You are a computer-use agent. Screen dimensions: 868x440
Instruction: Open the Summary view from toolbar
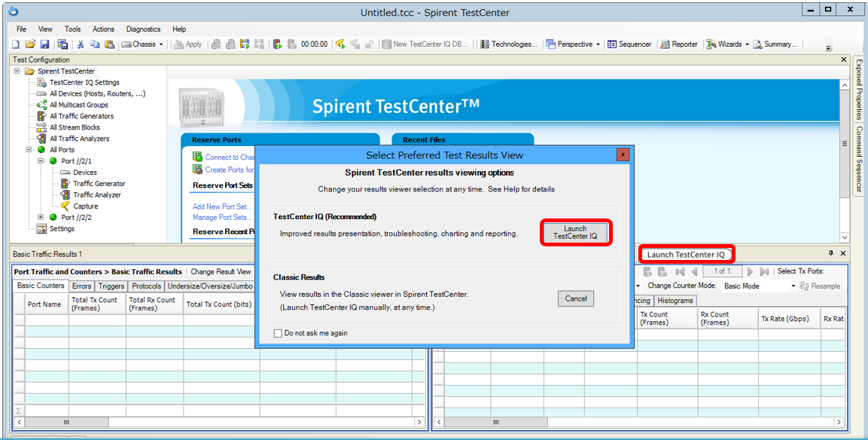click(775, 44)
